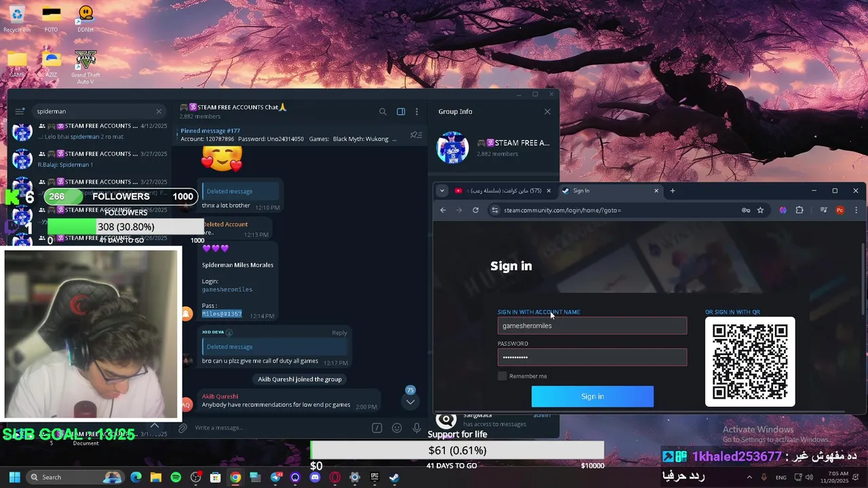Click 'Spiderman Miles Morales' message title

[x=237, y=265]
